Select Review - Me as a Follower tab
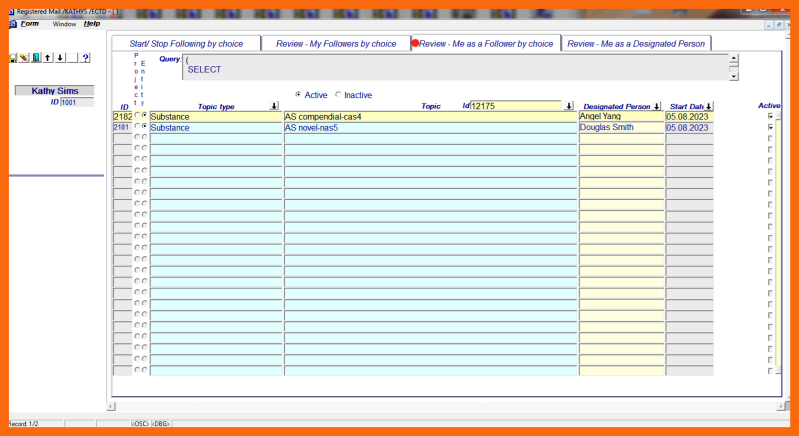 coord(486,44)
